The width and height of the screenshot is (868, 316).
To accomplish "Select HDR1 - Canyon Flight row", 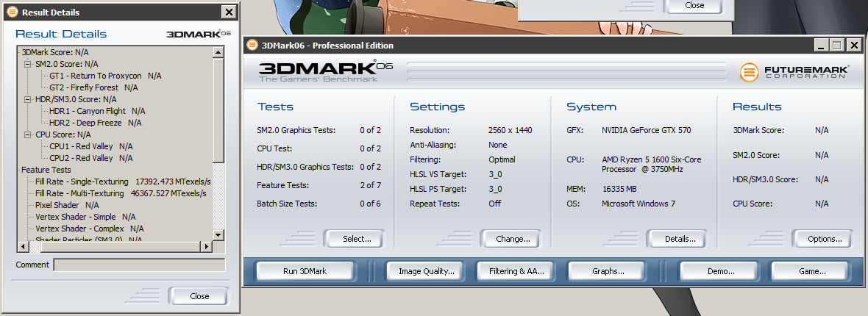I will [x=97, y=111].
